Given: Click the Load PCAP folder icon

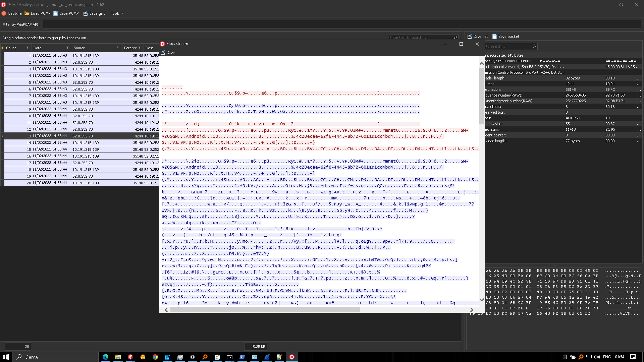Looking at the screenshot, I should tap(27, 13).
